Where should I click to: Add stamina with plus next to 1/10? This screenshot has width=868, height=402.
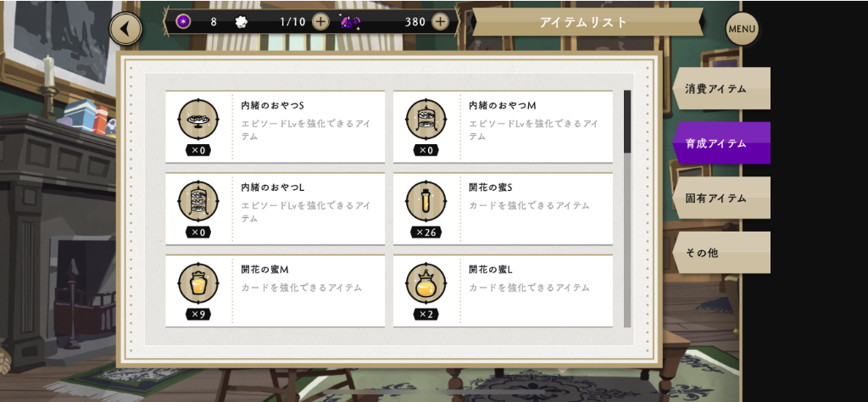[x=320, y=21]
